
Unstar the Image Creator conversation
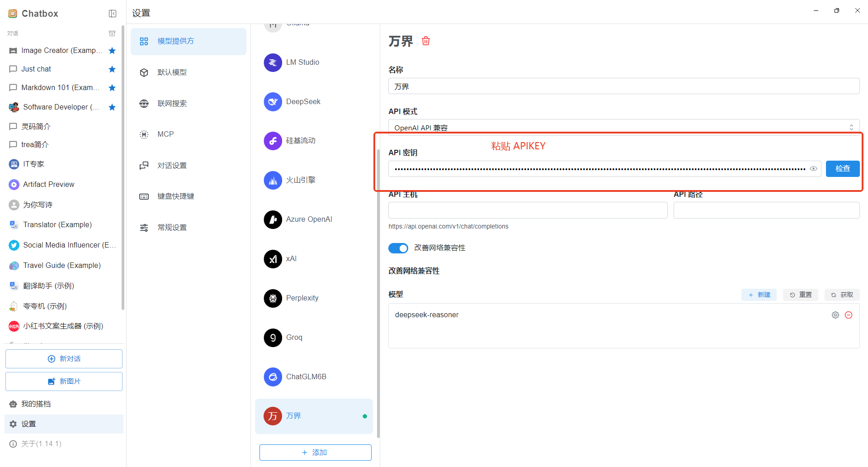click(112, 51)
